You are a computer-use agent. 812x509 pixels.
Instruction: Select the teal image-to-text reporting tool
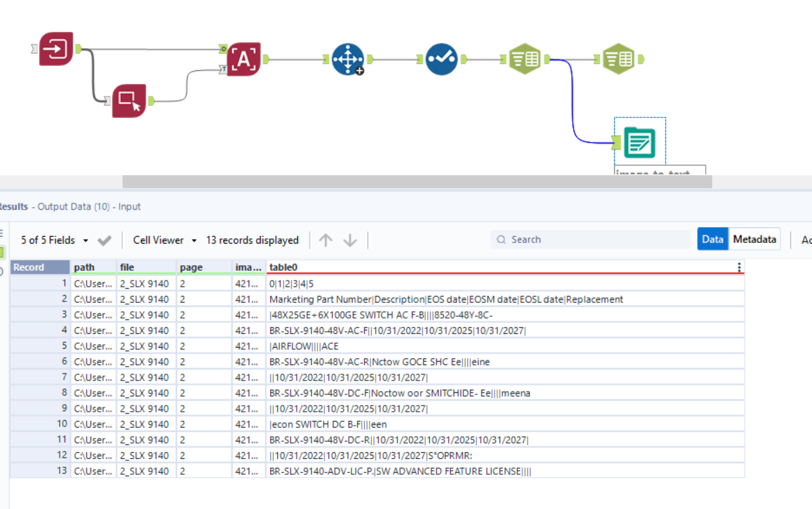pyautogui.click(x=639, y=142)
